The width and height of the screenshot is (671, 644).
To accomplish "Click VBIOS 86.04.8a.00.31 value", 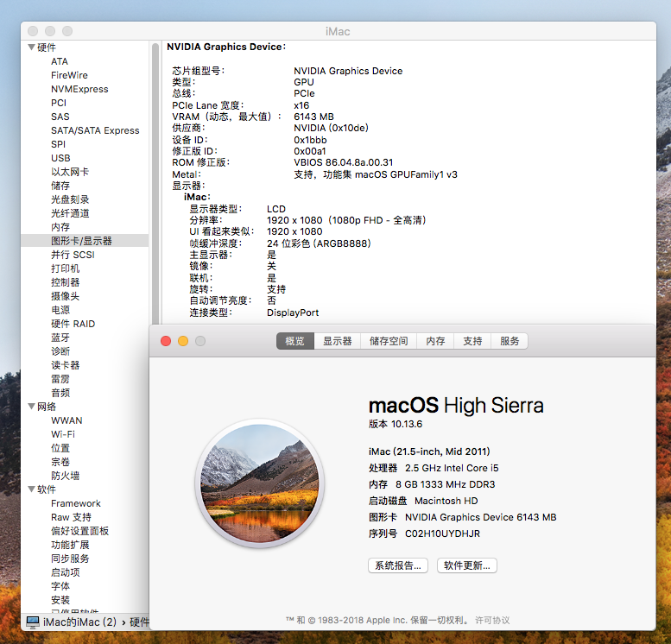I will (343, 162).
